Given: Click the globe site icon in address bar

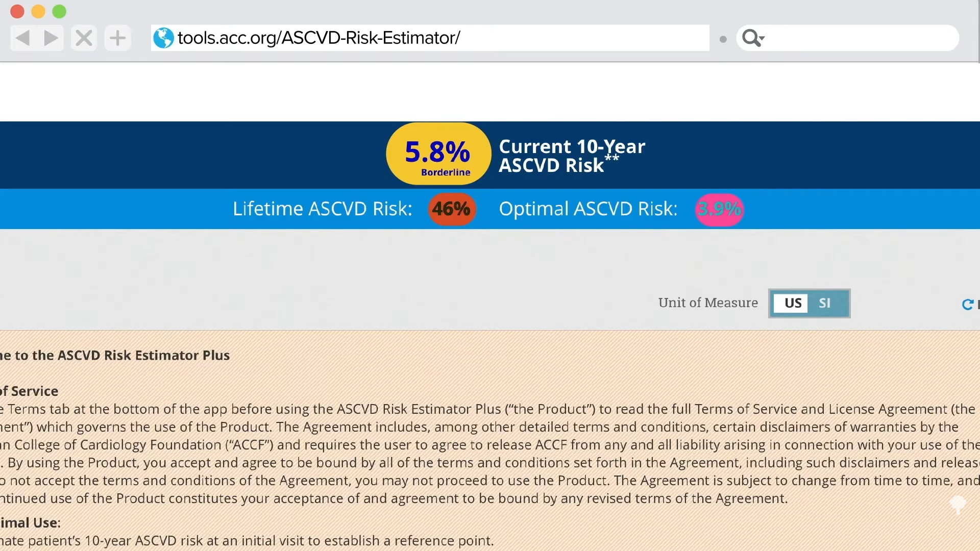Looking at the screenshot, I should pos(163,38).
